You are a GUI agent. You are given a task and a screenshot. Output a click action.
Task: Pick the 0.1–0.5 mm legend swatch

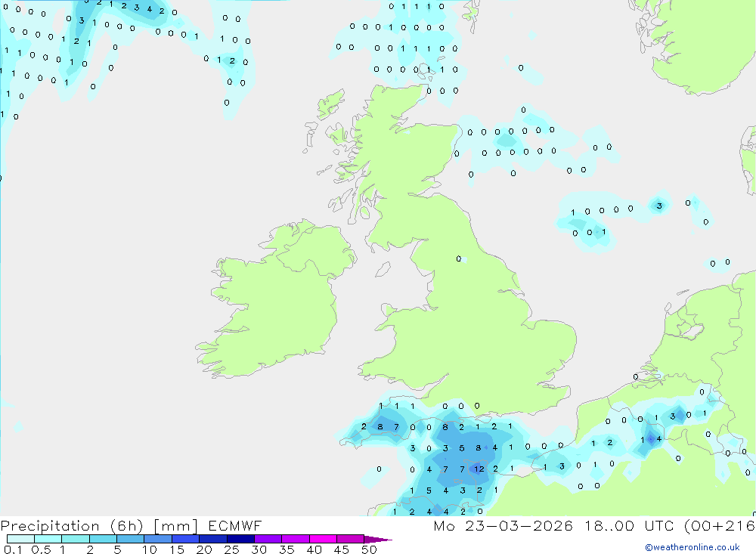click(x=20, y=539)
